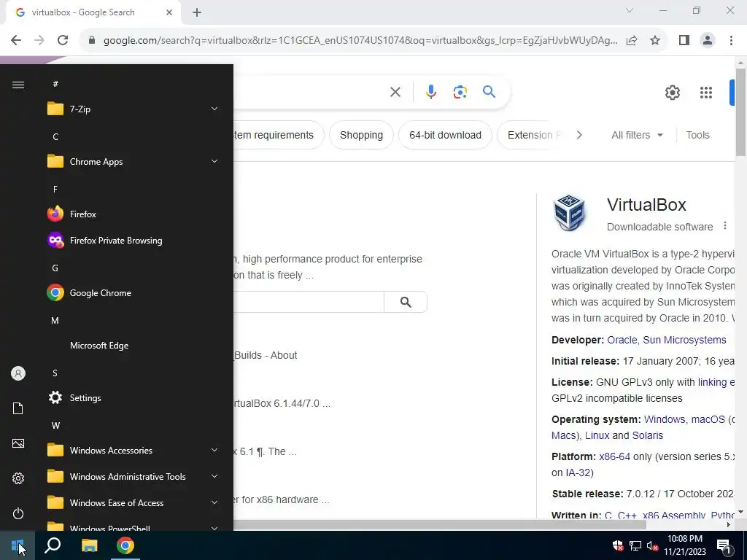This screenshot has height=560, width=747.
Task: Open the Chrome tab search chevron
Action: pyautogui.click(x=630, y=10)
